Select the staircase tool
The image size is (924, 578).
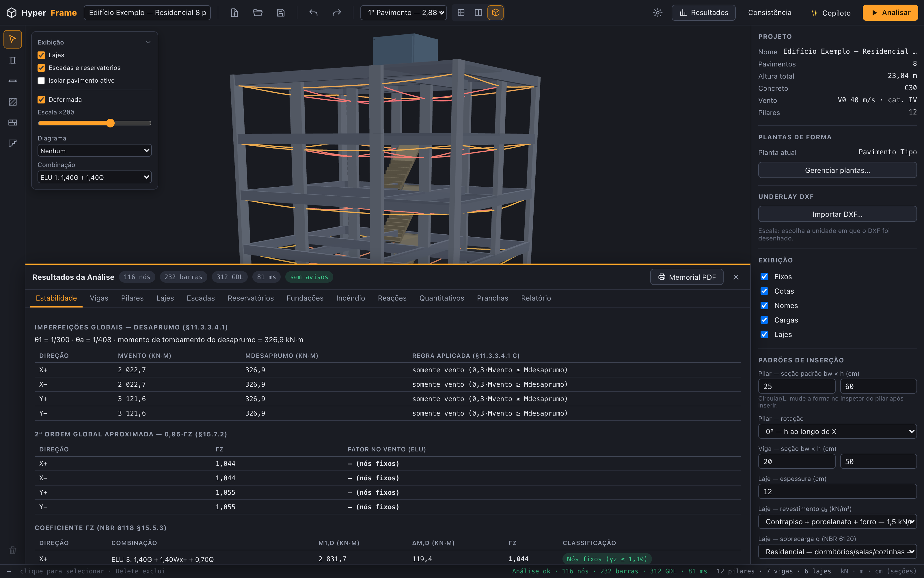coord(13,143)
